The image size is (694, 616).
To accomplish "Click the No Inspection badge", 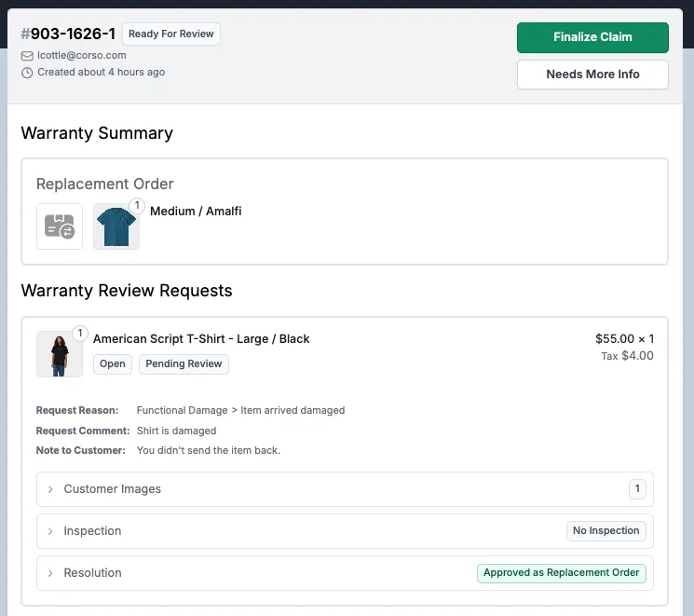I will pos(606,531).
